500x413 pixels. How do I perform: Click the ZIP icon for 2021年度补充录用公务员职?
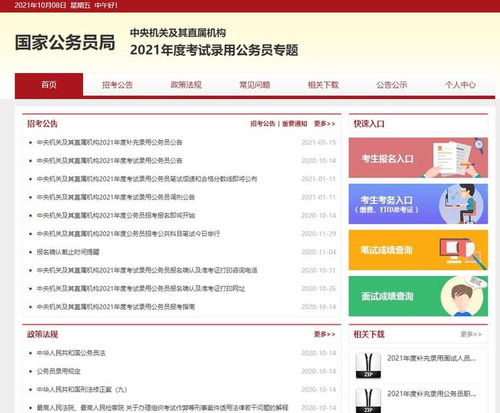368,401
